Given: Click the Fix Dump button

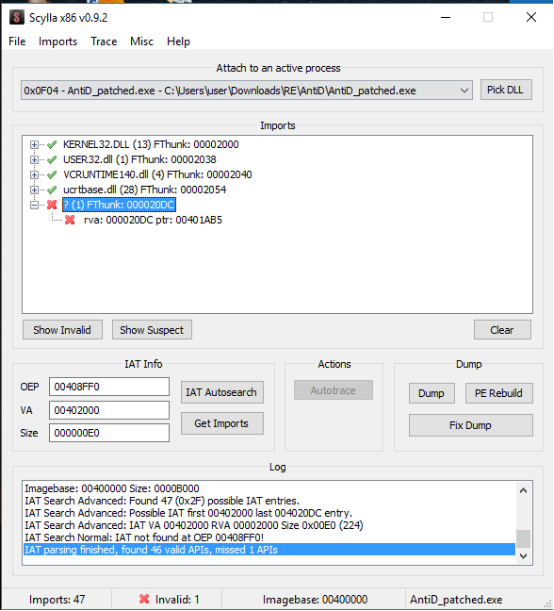Looking at the screenshot, I should (471, 425).
